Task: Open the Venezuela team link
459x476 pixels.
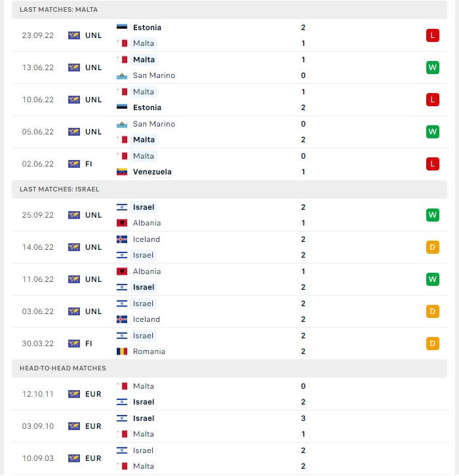Action: point(152,172)
